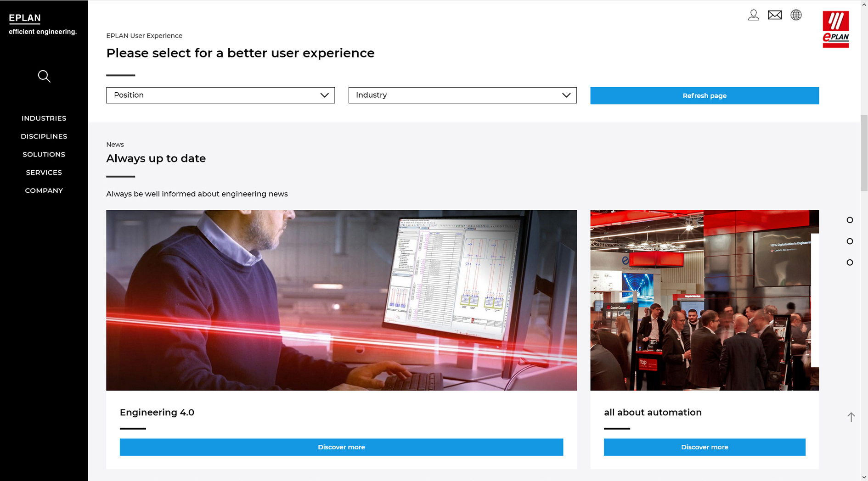Click the red EPLAN logo
The image size is (868, 481).
(835, 29)
